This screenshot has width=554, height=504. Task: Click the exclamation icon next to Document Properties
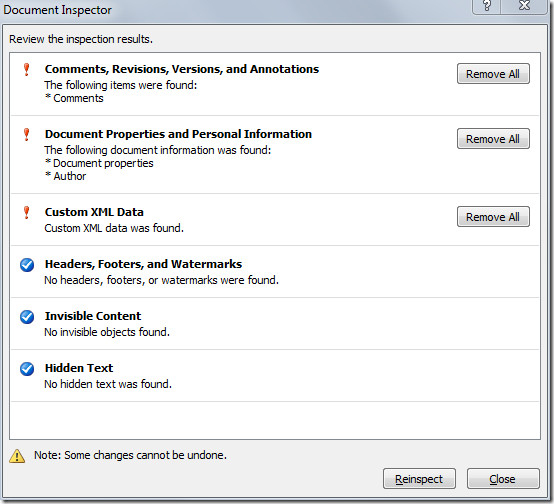[x=26, y=134]
